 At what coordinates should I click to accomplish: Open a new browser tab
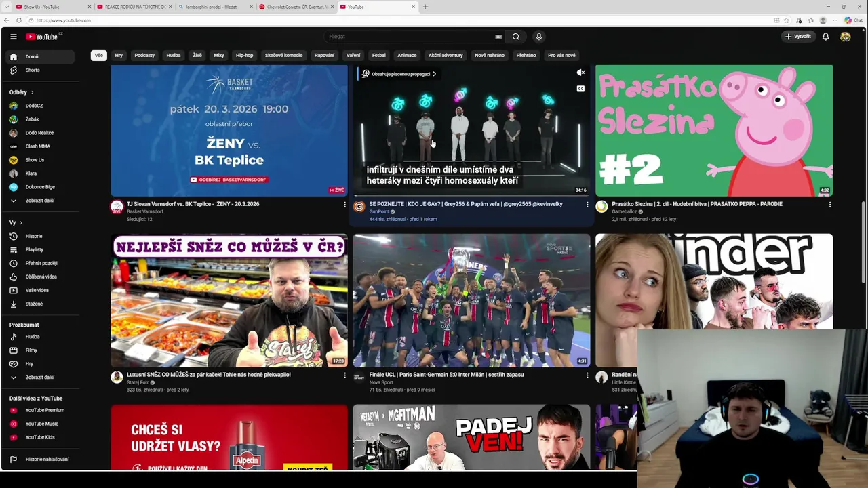coord(425,7)
